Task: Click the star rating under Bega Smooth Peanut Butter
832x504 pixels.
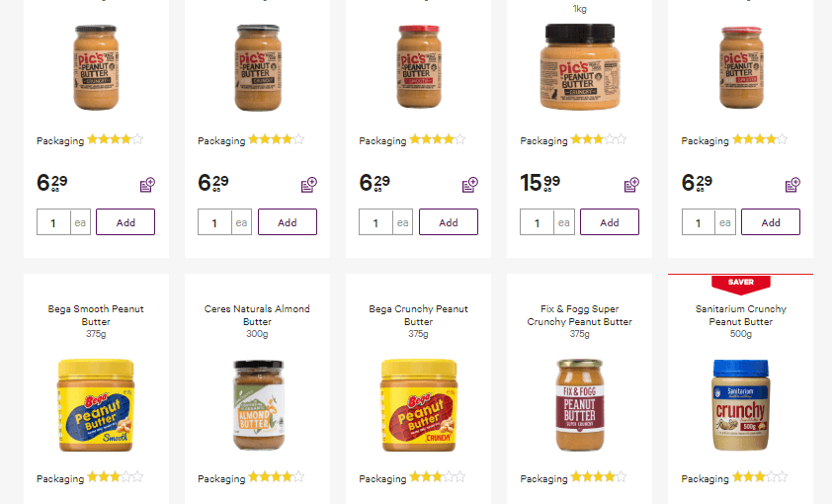Action: (115, 477)
